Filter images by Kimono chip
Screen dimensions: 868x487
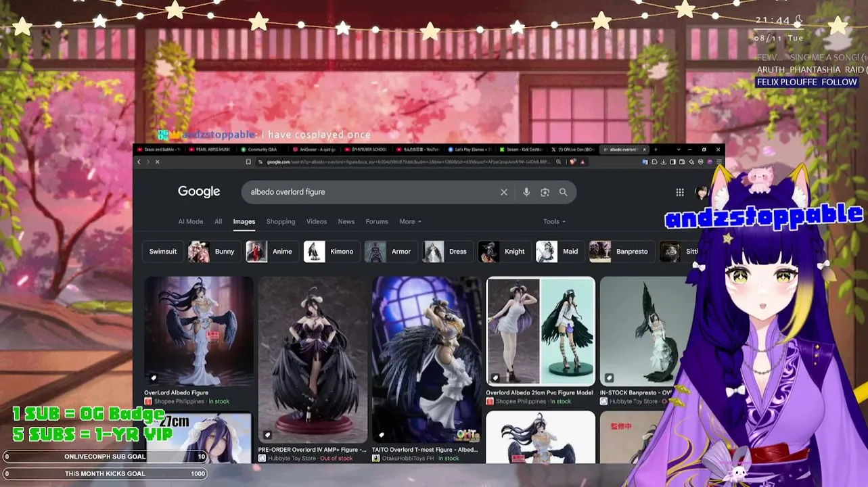tap(332, 252)
